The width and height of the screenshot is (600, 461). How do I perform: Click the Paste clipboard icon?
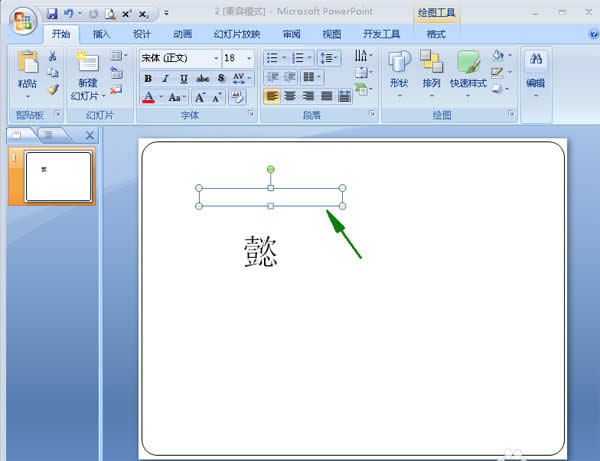(x=27, y=64)
